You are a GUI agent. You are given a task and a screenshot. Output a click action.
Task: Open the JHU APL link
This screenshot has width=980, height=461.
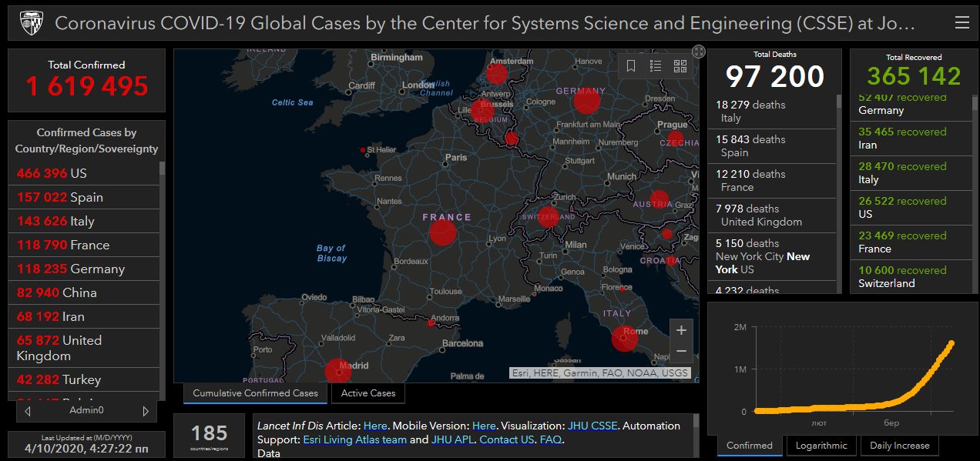coord(451,440)
